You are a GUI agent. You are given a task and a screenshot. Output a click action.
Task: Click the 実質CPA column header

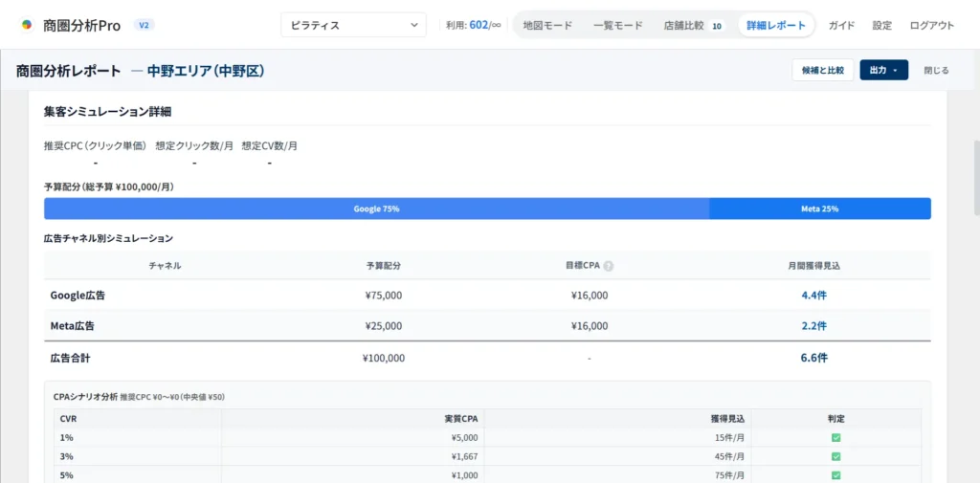click(463, 419)
